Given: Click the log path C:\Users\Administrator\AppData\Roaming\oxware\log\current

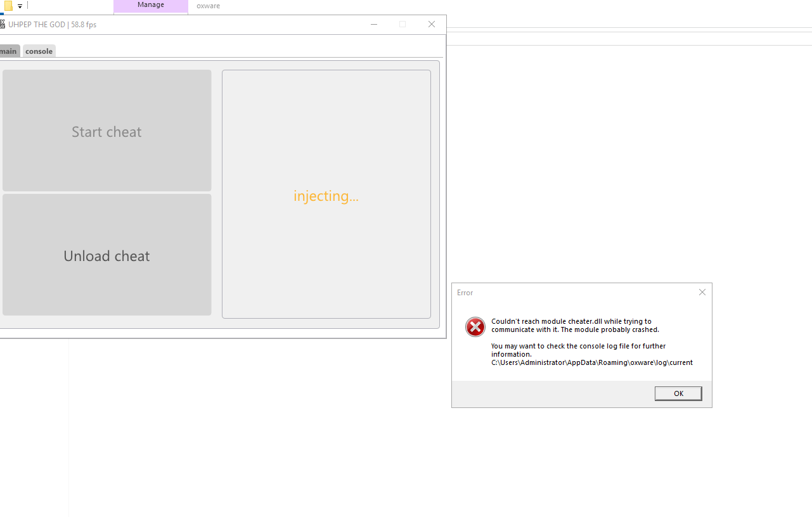Looking at the screenshot, I should 592,362.
